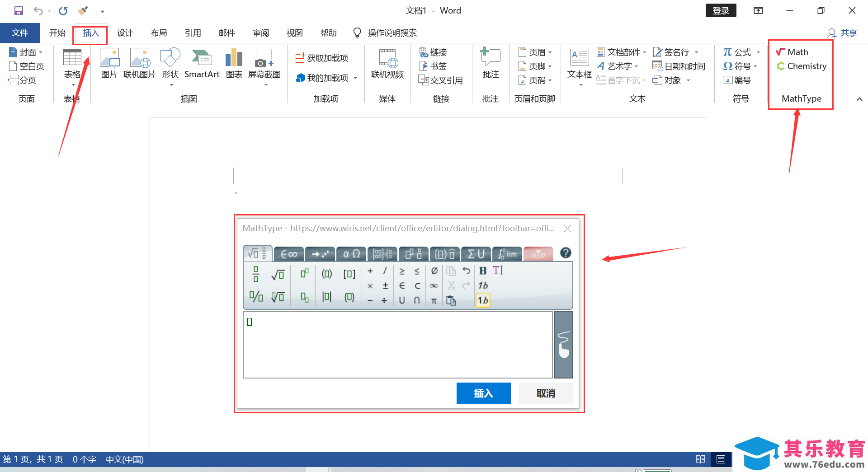Insert square brackets template

[x=349, y=274]
